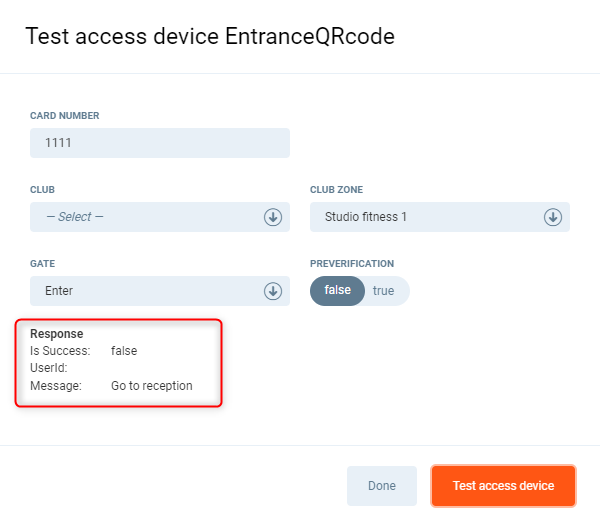Click the UserId label in response
The height and width of the screenshot is (531, 600).
coord(48,368)
